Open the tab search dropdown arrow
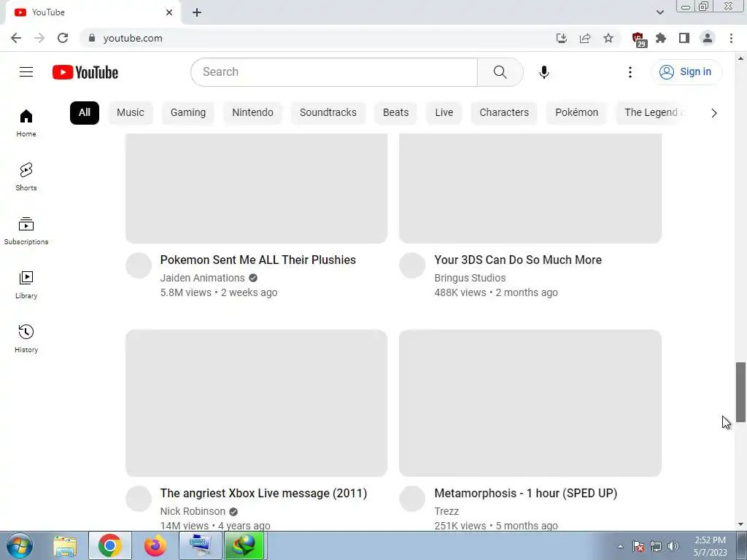The image size is (747, 560). [659, 12]
